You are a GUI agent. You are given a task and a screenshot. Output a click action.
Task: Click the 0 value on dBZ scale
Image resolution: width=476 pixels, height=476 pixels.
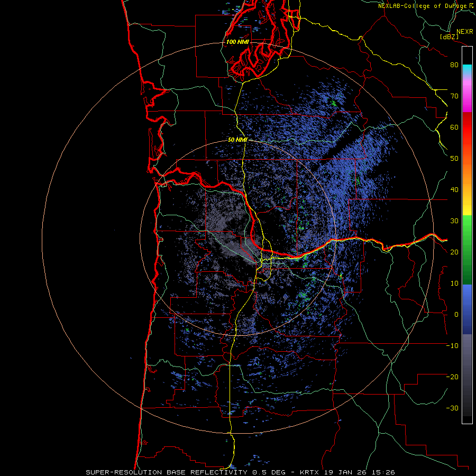tap(456, 315)
